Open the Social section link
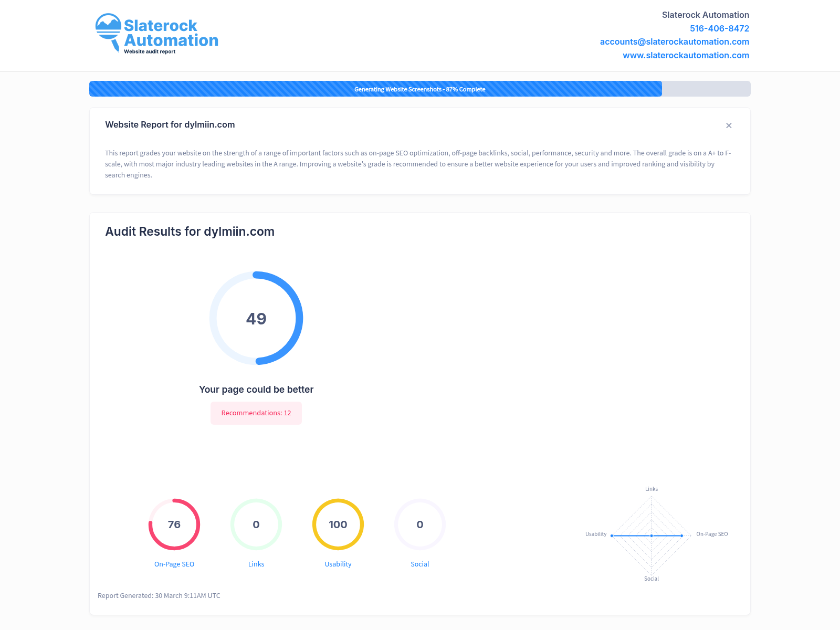This screenshot has width=840, height=630. click(x=420, y=564)
